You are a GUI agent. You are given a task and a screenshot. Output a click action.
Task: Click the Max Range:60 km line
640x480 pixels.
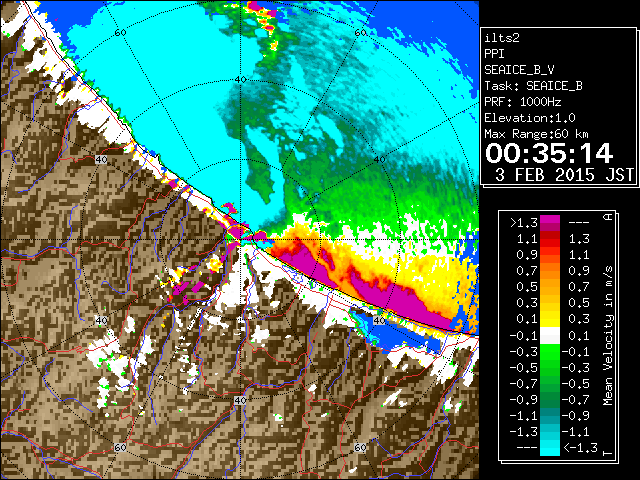tap(536, 134)
